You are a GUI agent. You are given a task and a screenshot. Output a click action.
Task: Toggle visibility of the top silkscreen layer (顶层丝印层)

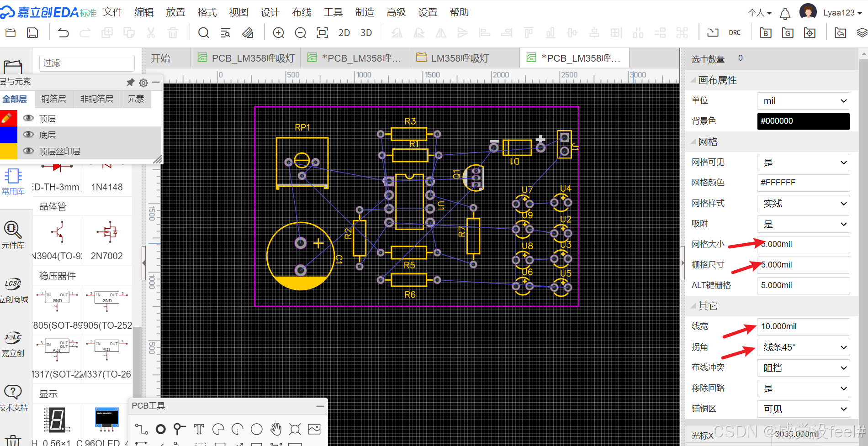pyautogui.click(x=28, y=151)
